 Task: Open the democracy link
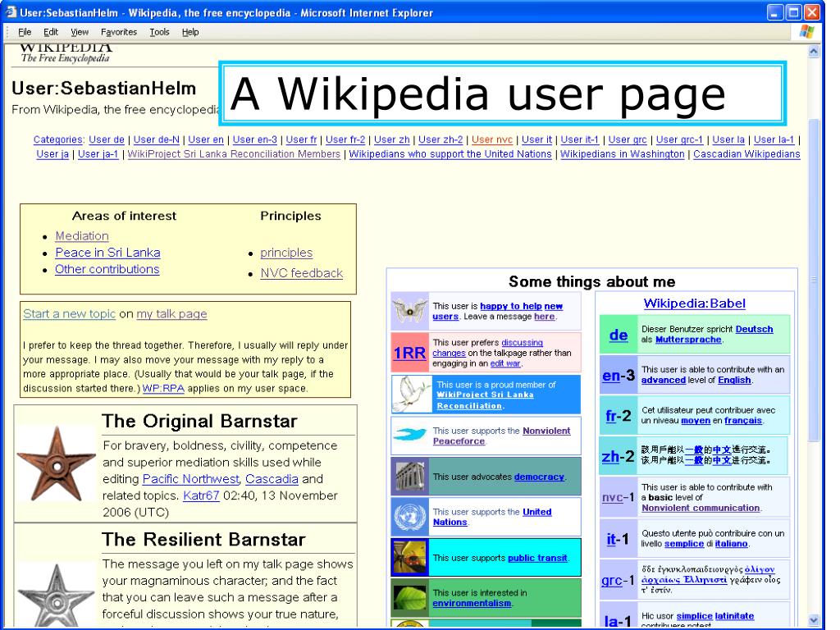[x=539, y=477]
